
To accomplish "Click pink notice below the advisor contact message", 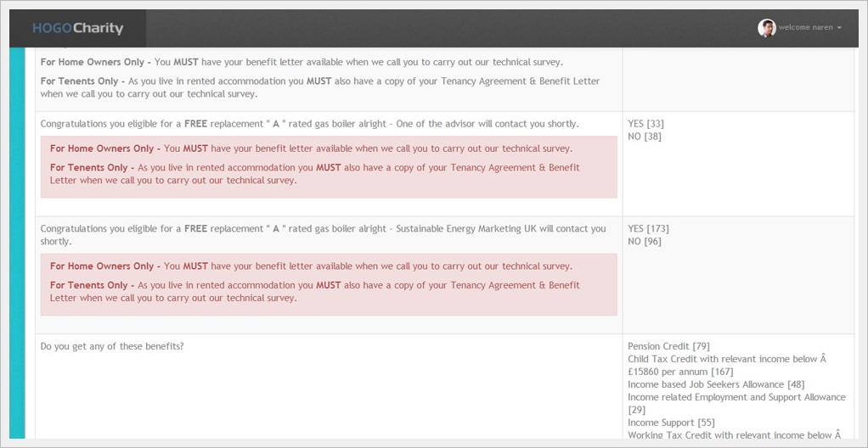I will (x=329, y=167).
